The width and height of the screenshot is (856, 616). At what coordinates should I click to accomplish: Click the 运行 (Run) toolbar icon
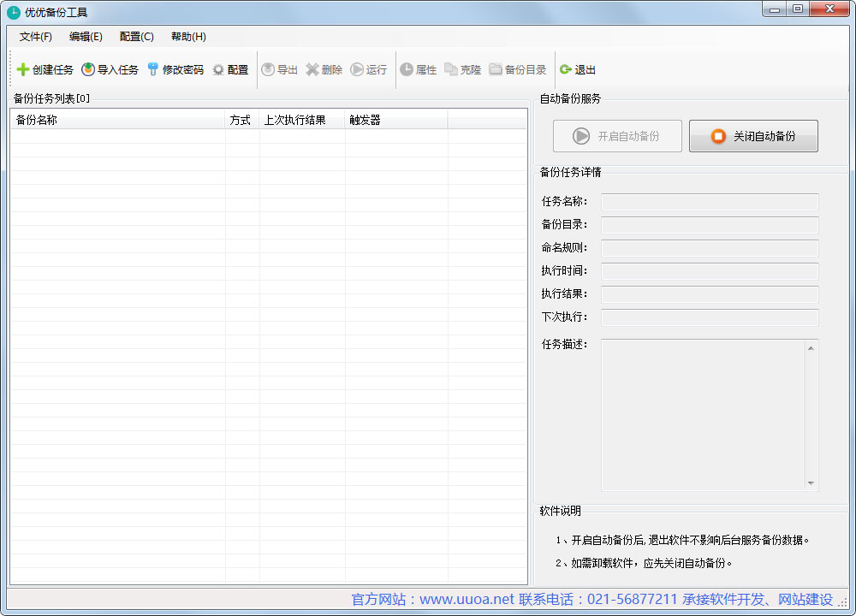[369, 69]
